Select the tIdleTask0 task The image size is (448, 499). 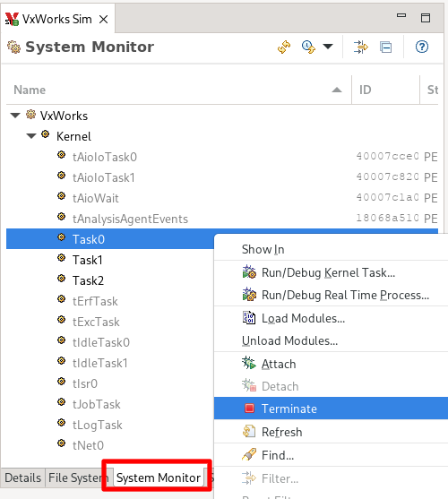coord(101,342)
